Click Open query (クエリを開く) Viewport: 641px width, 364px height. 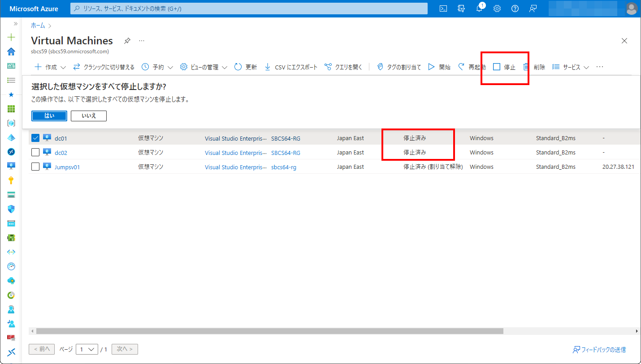point(343,67)
